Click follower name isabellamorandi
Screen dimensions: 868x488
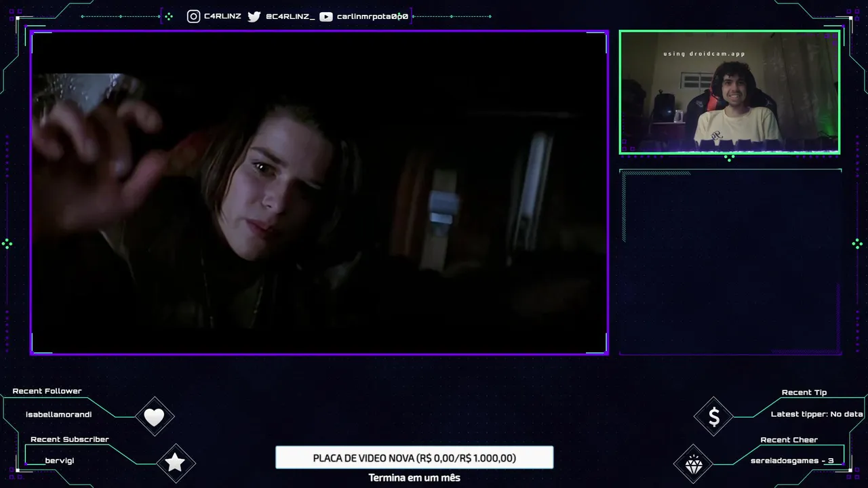pos(58,414)
